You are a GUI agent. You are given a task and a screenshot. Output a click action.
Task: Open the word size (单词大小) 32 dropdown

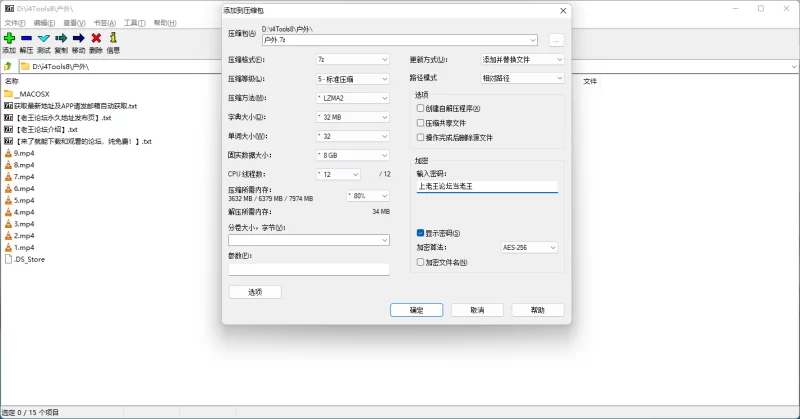(353, 136)
